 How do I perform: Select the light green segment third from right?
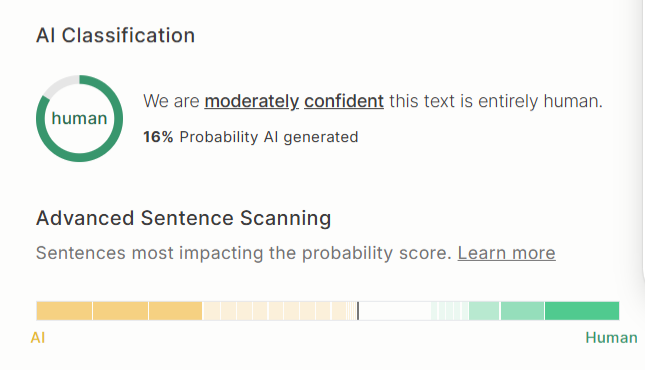[484, 311]
